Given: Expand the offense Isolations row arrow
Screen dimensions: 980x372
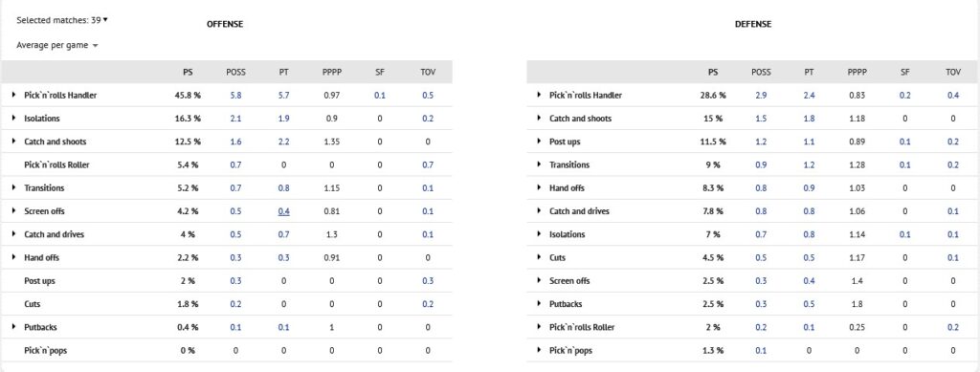Looking at the screenshot, I should 13,118.
